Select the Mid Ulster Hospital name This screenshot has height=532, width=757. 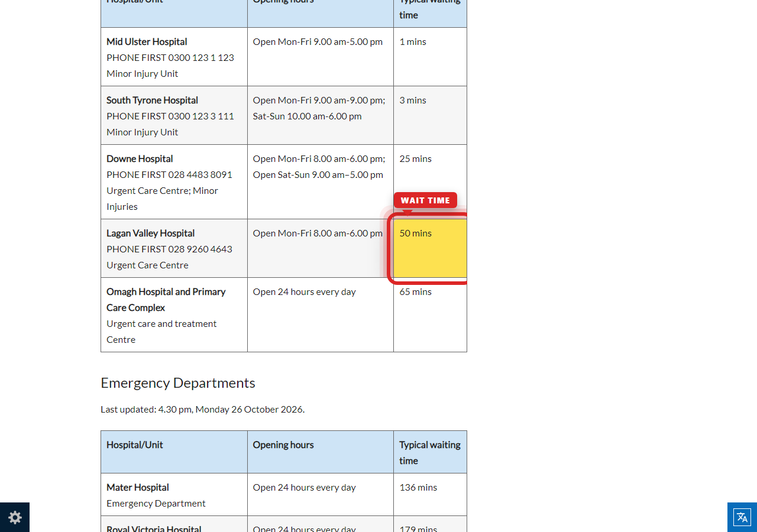point(147,41)
